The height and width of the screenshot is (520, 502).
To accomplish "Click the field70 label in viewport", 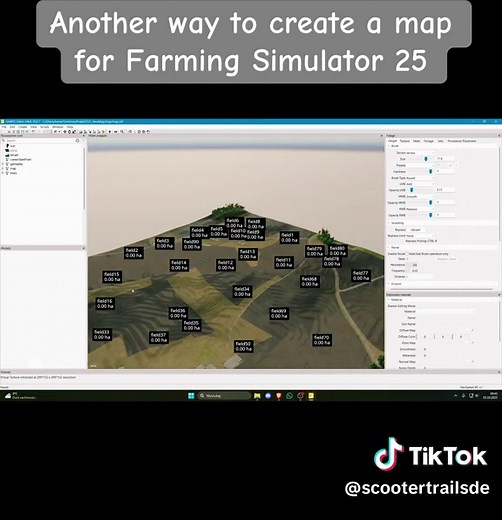I will point(322,340).
